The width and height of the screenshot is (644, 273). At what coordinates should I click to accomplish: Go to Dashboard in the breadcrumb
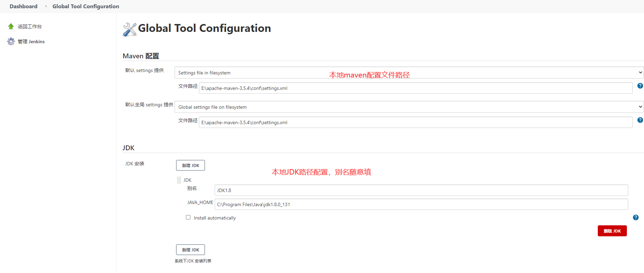tap(23, 6)
